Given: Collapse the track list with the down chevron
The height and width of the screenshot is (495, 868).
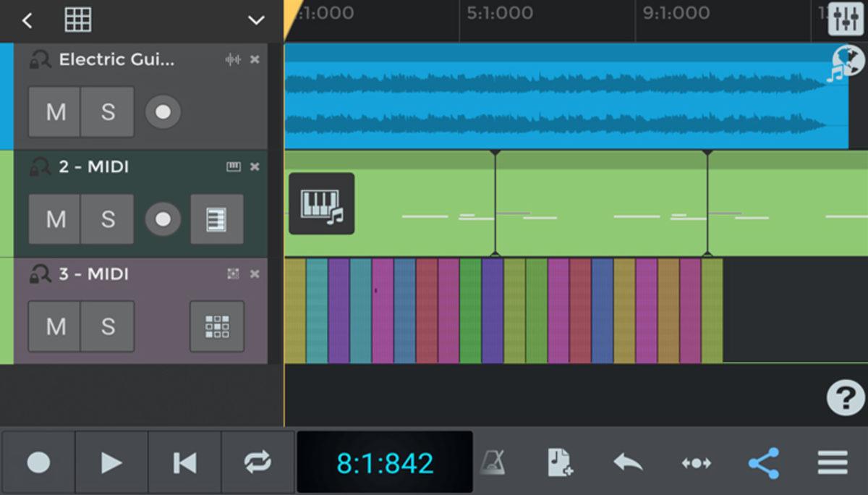Looking at the screenshot, I should point(256,20).
